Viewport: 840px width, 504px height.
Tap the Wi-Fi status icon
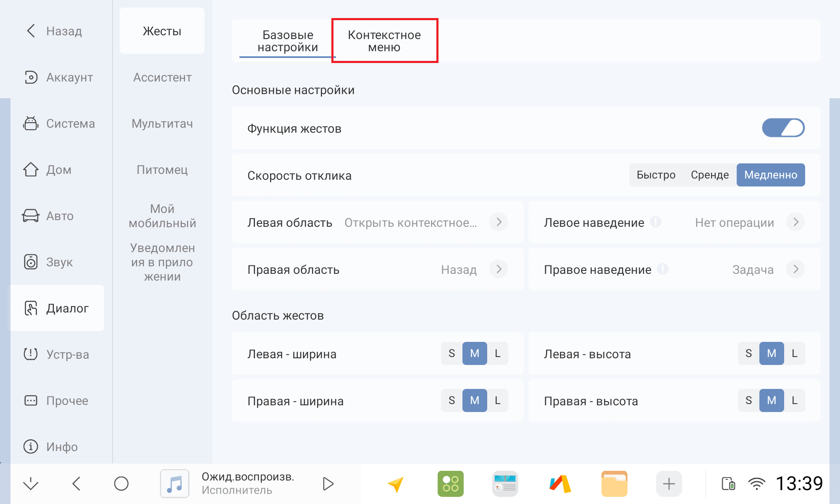click(756, 484)
